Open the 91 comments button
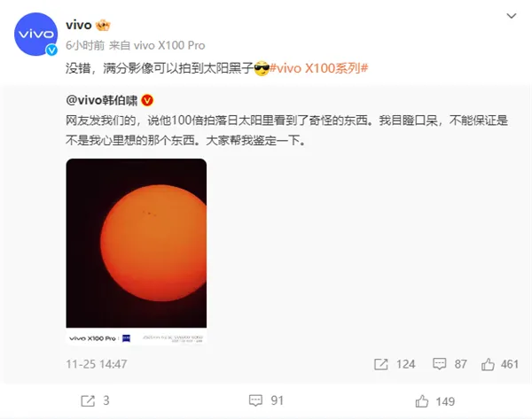This screenshot has width=532, height=419. (266, 400)
